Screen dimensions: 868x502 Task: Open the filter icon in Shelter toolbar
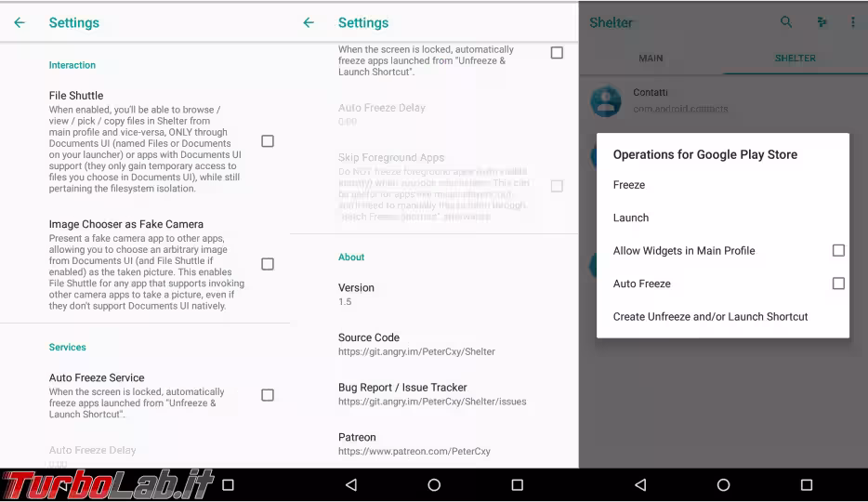(x=822, y=22)
